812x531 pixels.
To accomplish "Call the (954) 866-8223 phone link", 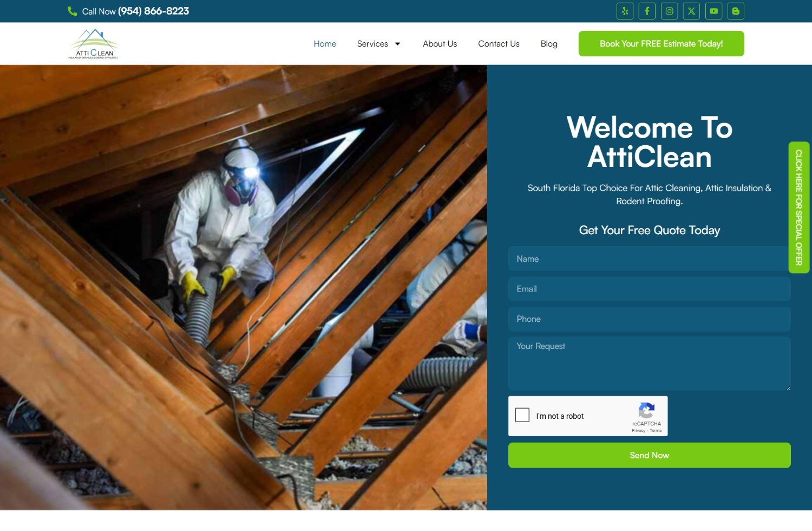I will (153, 11).
